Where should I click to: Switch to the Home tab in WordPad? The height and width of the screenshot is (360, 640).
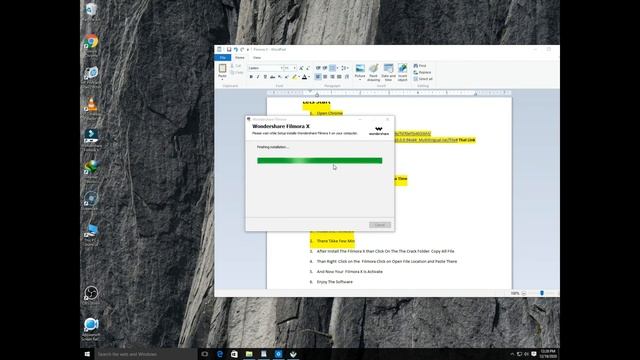pos(240,58)
